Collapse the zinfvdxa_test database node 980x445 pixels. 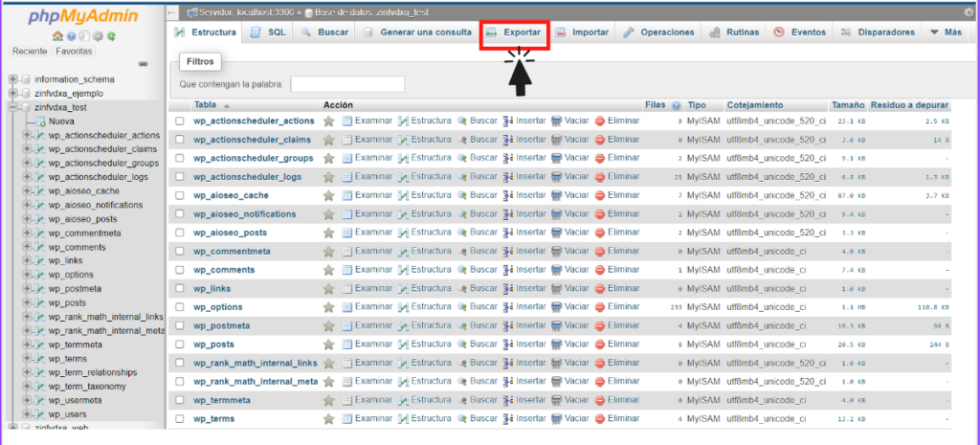[x=12, y=107]
